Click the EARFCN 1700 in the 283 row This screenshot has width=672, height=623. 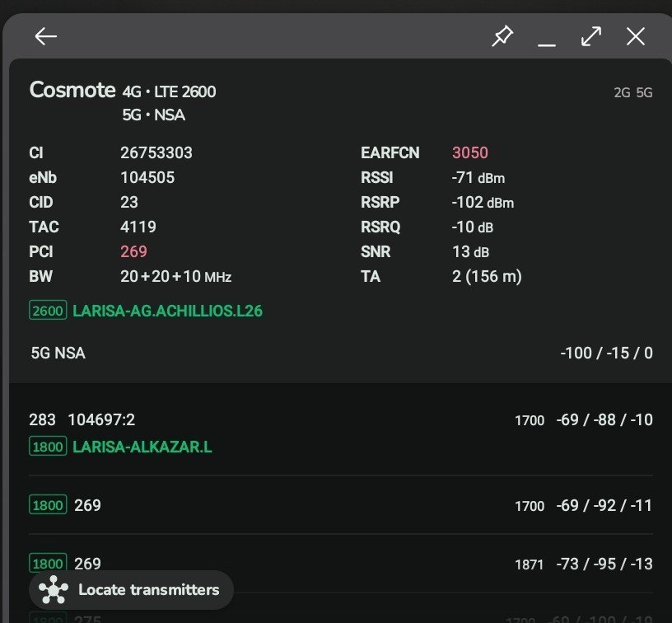coord(530,420)
